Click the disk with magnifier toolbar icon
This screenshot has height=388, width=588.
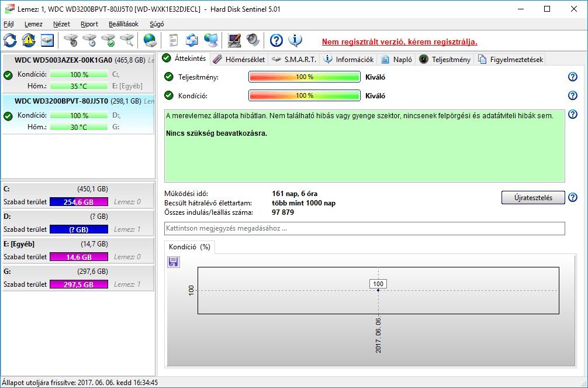127,40
